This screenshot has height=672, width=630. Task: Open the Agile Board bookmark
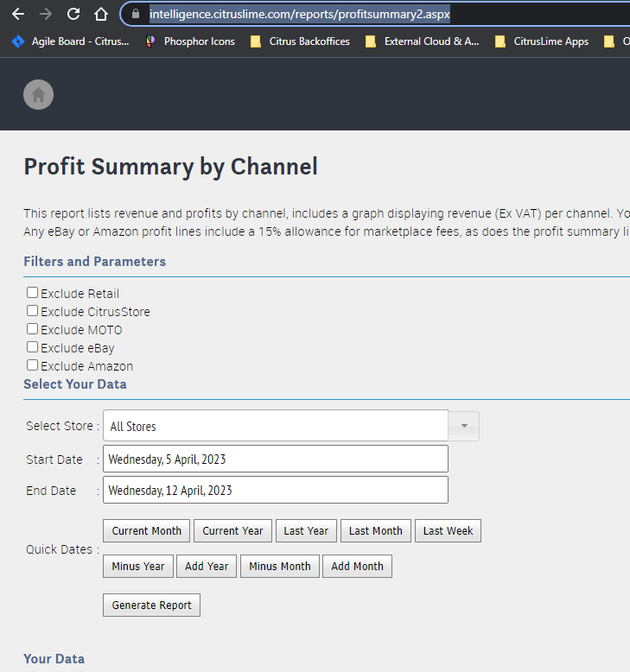pos(71,41)
